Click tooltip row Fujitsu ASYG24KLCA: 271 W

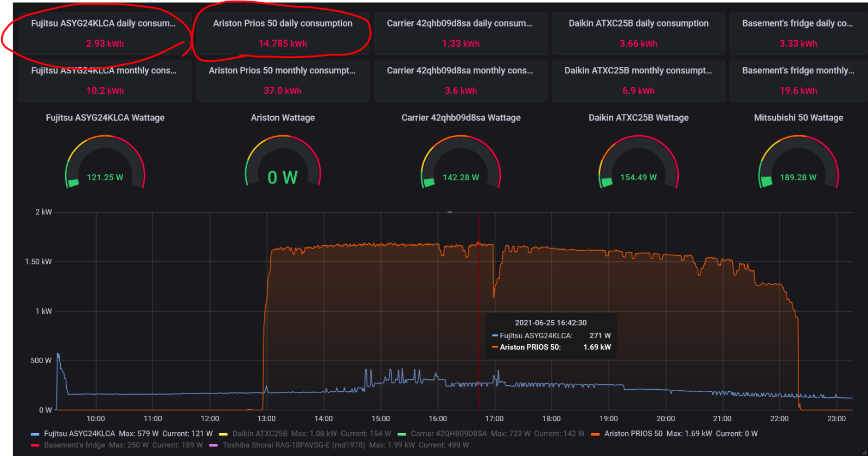click(x=551, y=336)
